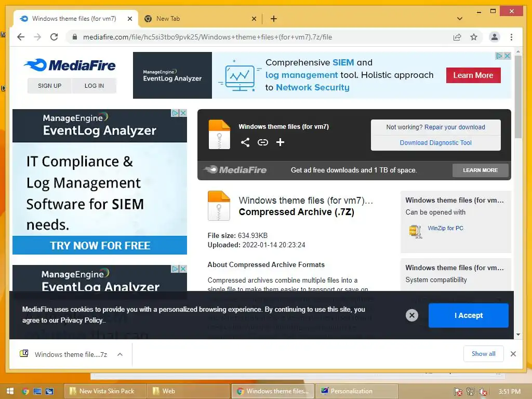The image size is (532, 399).
Task: Select the Windows theme files (for vm7) tab
Action: coord(76,19)
